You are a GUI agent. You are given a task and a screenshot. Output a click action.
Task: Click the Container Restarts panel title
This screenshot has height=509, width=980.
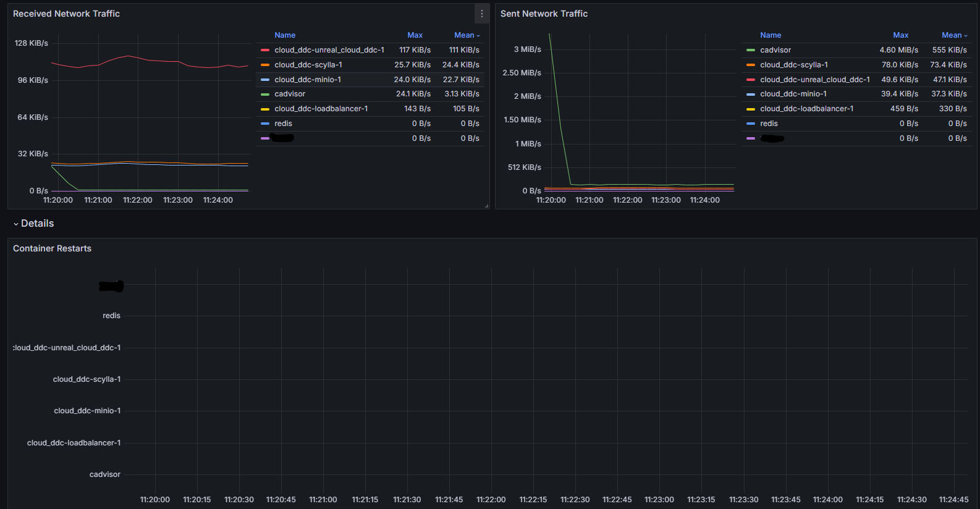52,248
